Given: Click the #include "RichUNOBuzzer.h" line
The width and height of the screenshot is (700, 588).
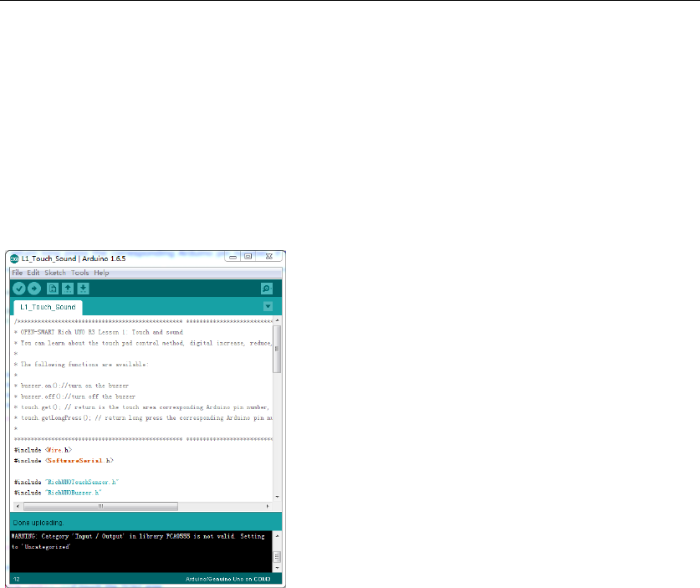Looking at the screenshot, I should pyautogui.click(x=58, y=493).
